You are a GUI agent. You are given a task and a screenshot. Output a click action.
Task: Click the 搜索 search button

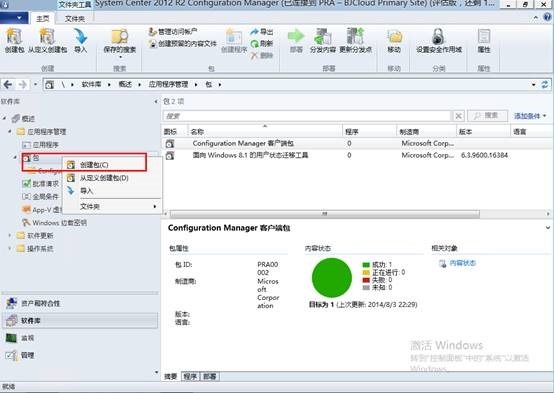[487, 116]
